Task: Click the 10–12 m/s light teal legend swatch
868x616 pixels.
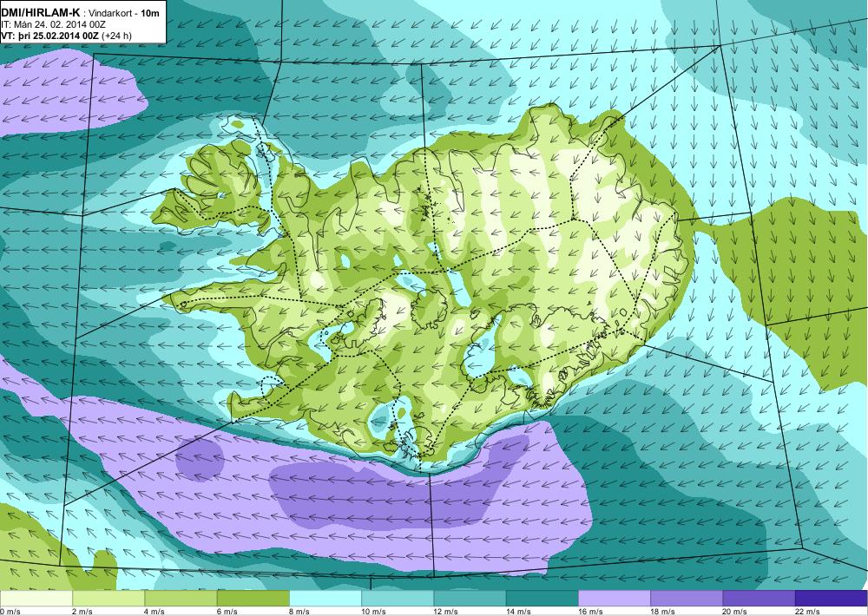Action: (x=398, y=599)
